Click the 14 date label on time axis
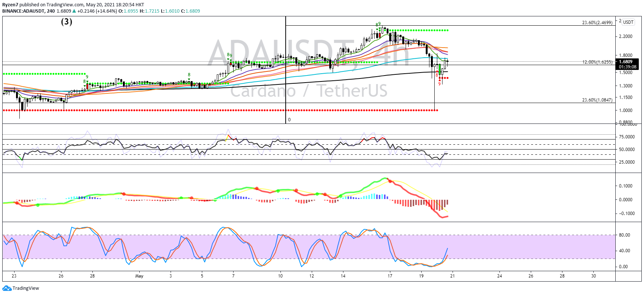This screenshot has height=295, width=644. click(x=343, y=276)
